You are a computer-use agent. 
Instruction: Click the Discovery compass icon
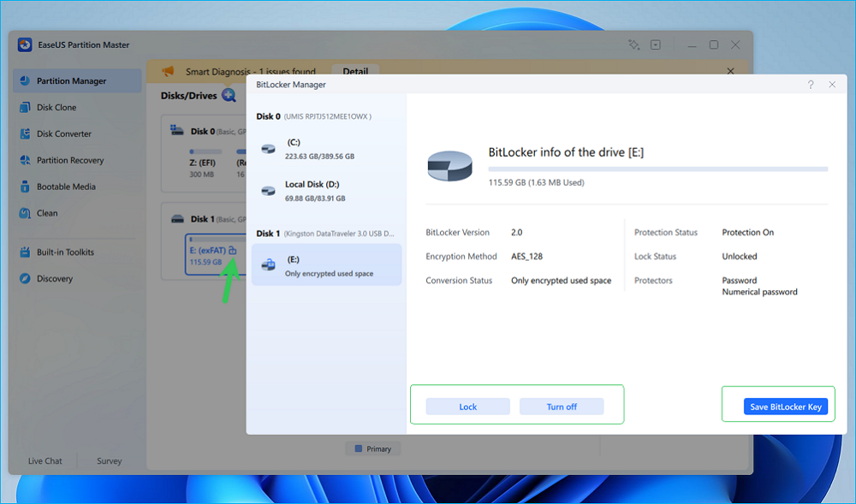[25, 279]
